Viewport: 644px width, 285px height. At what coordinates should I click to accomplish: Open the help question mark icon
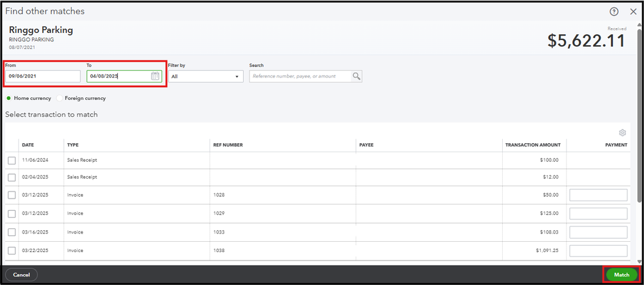(x=614, y=12)
